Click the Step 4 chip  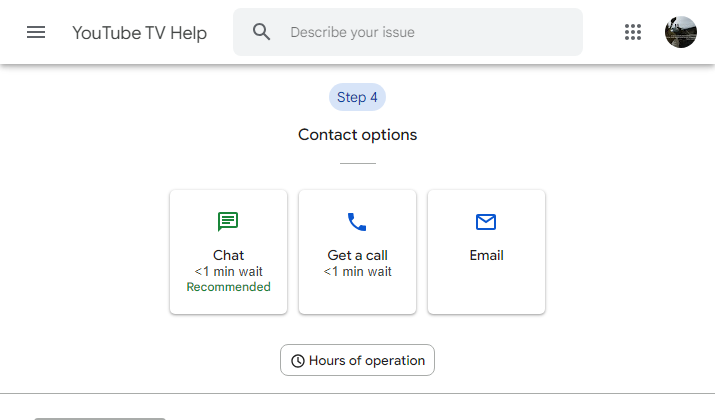[x=358, y=97]
